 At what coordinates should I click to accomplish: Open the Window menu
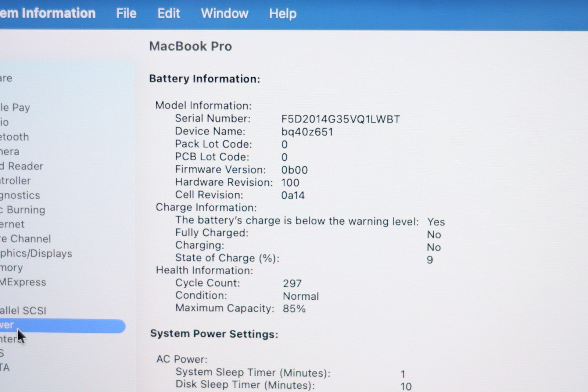click(x=225, y=14)
